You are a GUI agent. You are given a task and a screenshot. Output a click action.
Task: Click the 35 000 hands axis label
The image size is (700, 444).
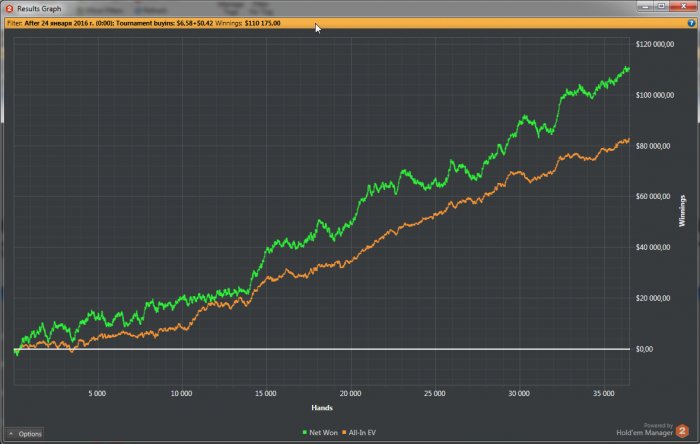click(x=603, y=393)
